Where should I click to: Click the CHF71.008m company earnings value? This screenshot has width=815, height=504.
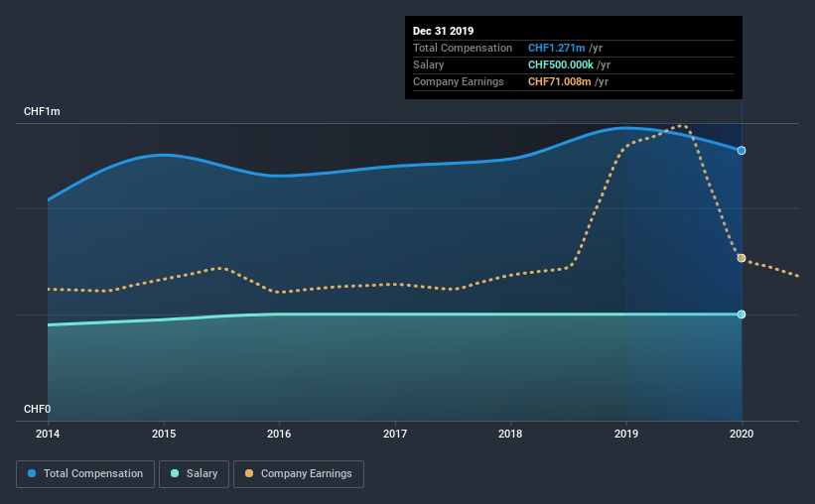559,81
